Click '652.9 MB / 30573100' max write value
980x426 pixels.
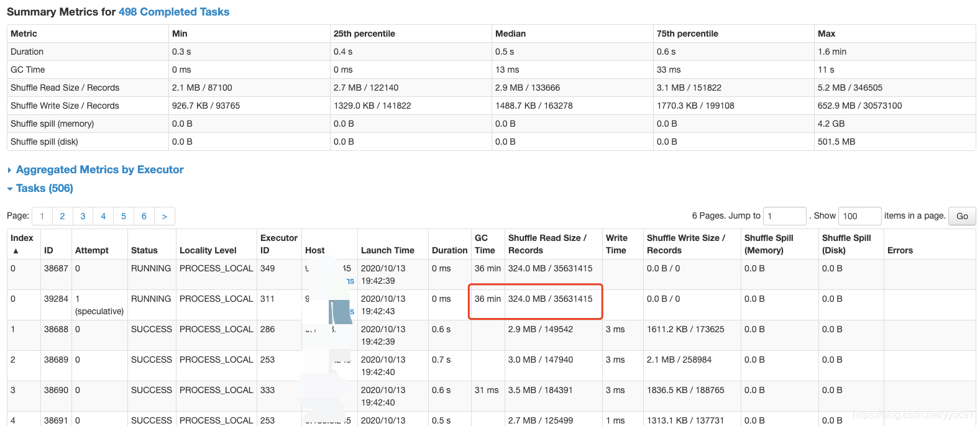860,106
